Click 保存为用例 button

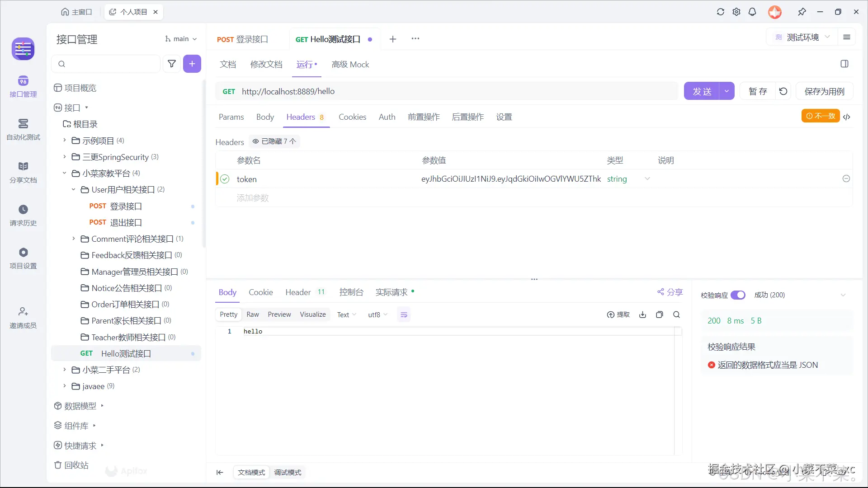click(x=824, y=91)
